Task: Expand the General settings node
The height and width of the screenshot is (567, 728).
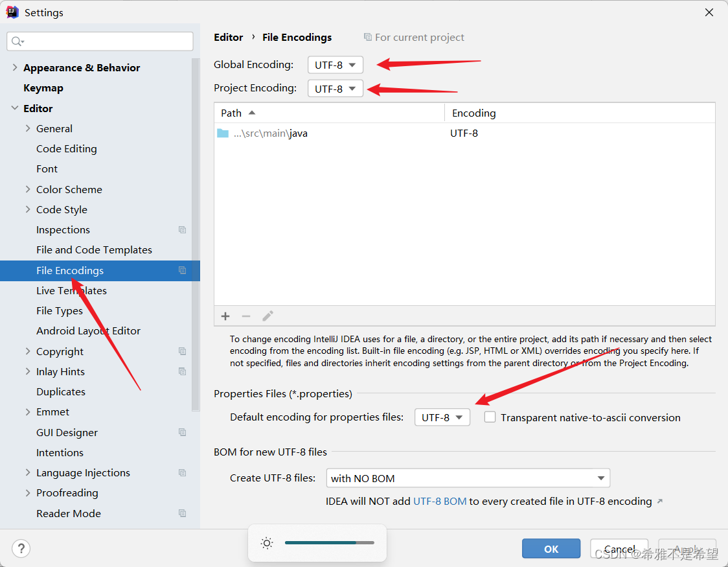Action: click(x=28, y=129)
